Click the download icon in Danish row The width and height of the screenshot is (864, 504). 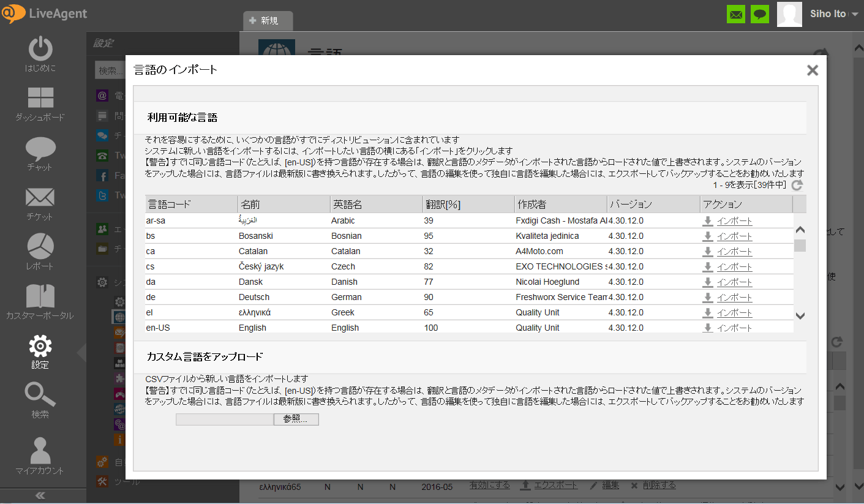point(708,282)
